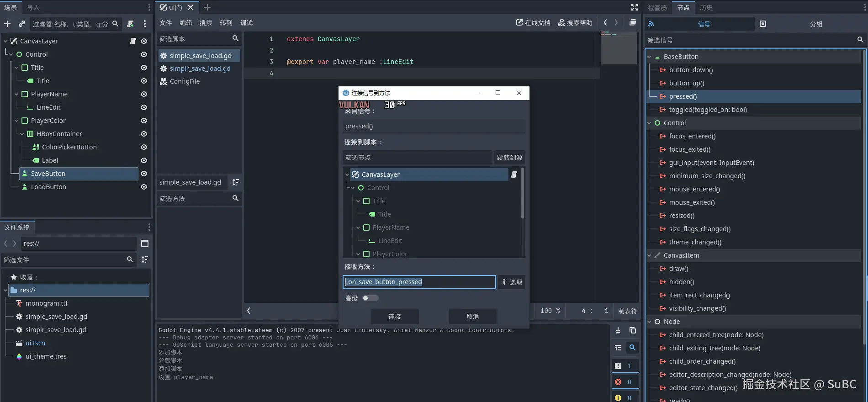This screenshot has width=868, height=402.
Task: Attach script icon in scene toolbar
Action: pyautogui.click(x=130, y=24)
